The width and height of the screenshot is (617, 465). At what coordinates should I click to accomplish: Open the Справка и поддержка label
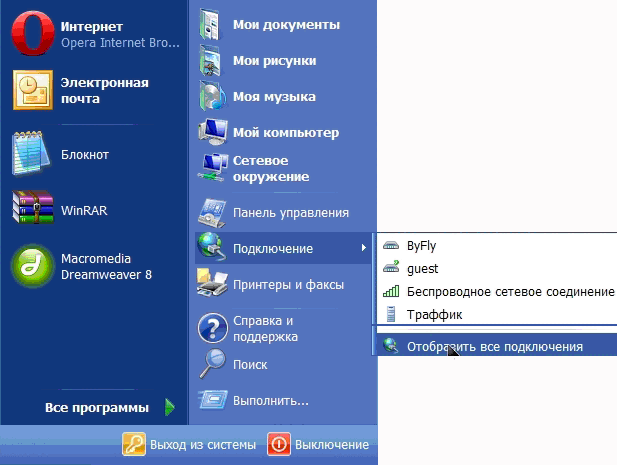(x=266, y=328)
